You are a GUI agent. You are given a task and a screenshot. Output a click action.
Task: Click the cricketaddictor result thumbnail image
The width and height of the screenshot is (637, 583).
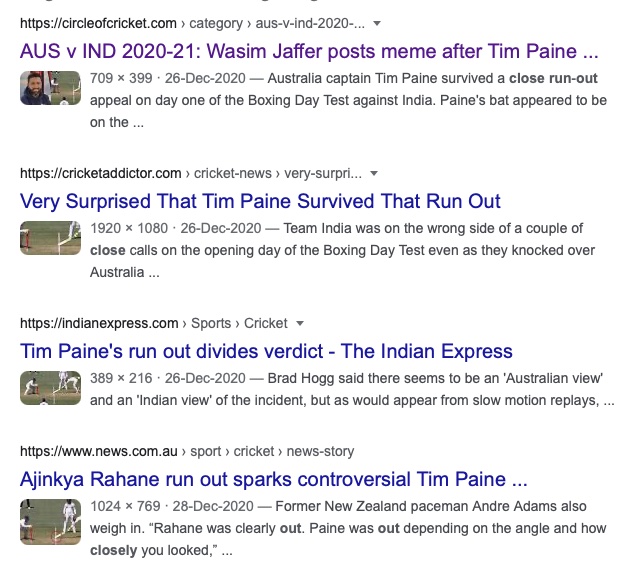coord(50,238)
